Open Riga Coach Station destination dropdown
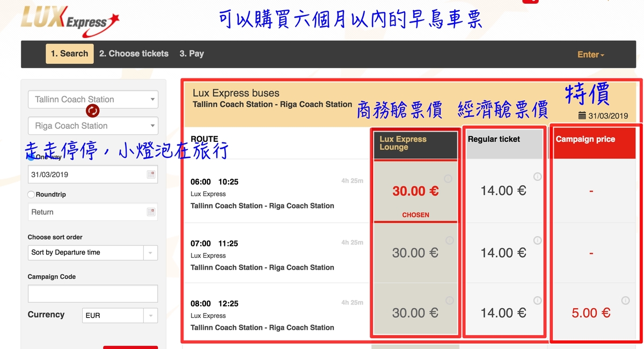 click(x=93, y=126)
